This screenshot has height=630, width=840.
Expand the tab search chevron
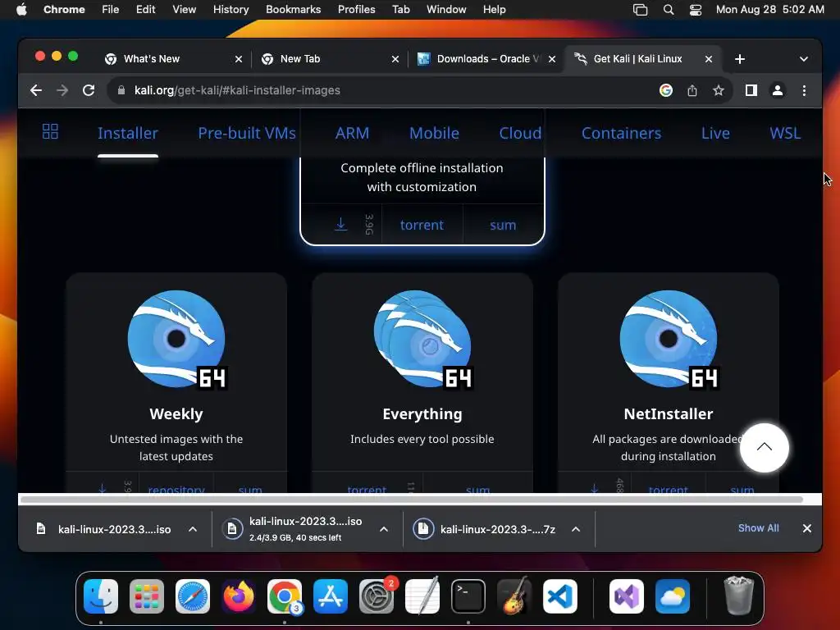pyautogui.click(x=804, y=59)
